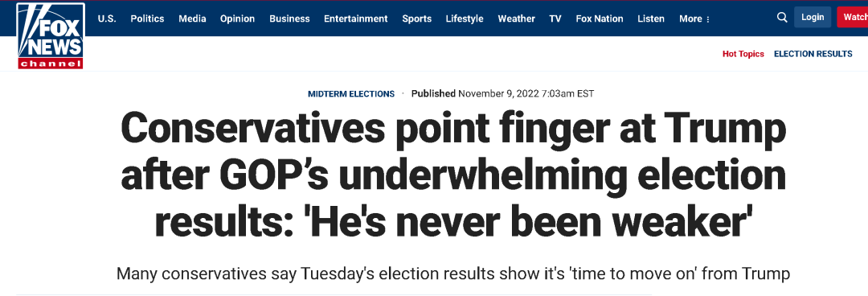Expand the More menu

694,18
